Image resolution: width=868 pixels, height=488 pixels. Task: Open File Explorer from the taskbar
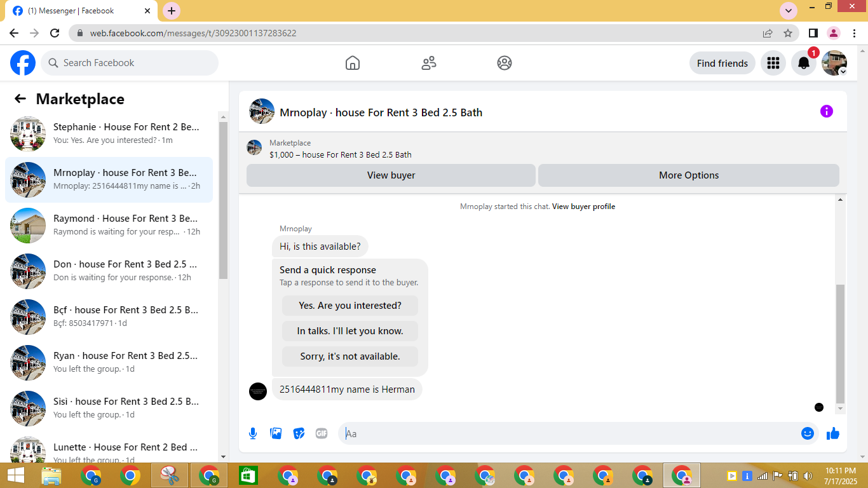51,475
